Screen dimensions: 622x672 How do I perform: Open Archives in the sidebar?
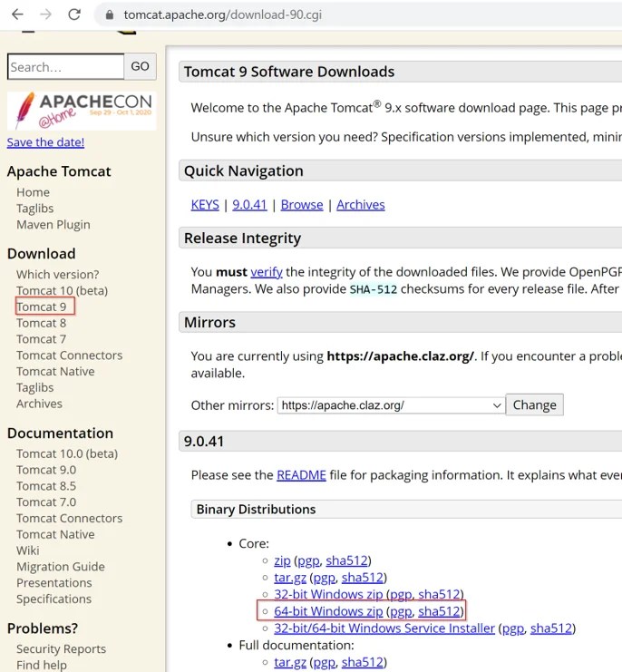(39, 404)
